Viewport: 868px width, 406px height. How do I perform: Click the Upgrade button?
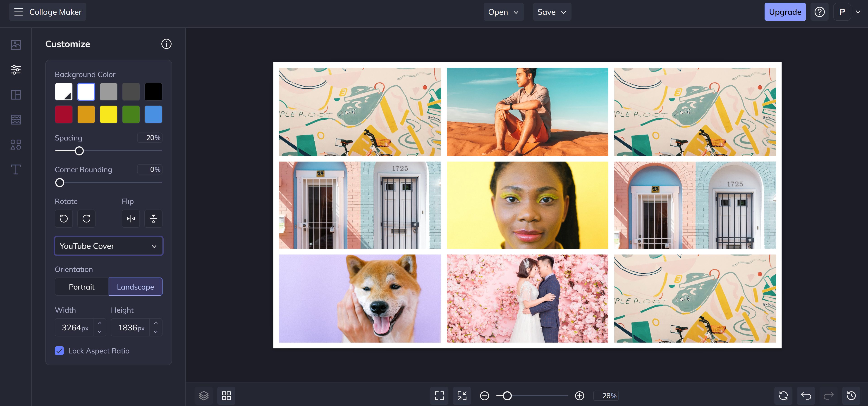pyautogui.click(x=785, y=12)
